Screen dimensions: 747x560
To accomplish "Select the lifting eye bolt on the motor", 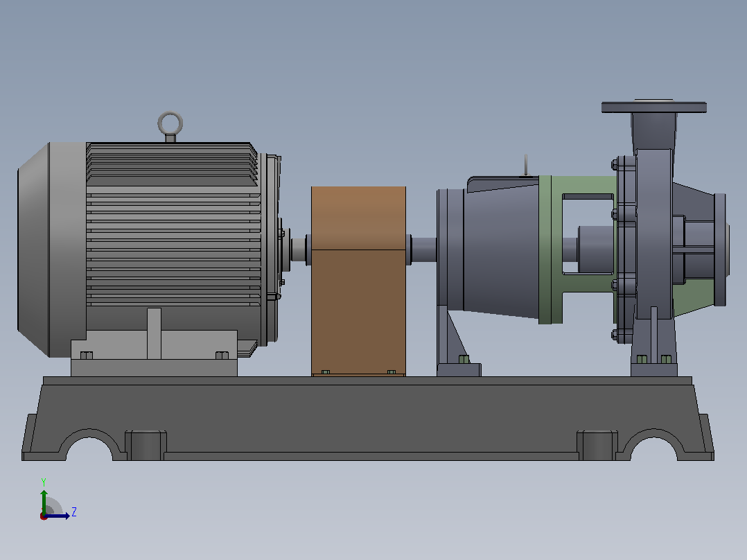I will tap(170, 126).
